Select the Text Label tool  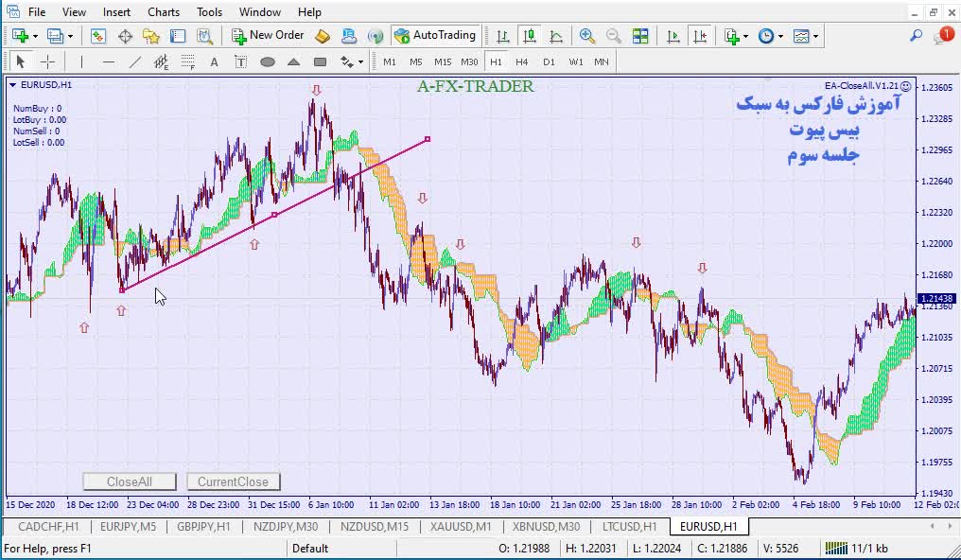coord(240,62)
